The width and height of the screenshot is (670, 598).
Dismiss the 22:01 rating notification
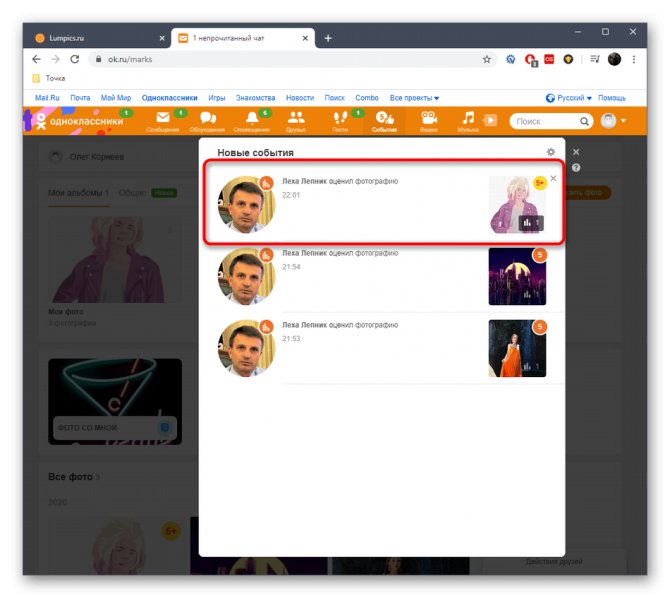pos(553,178)
